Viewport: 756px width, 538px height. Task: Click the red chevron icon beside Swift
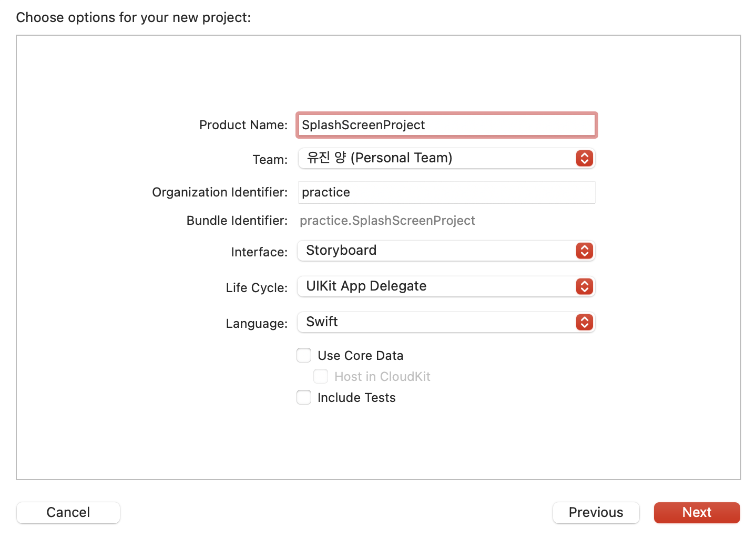coord(584,322)
